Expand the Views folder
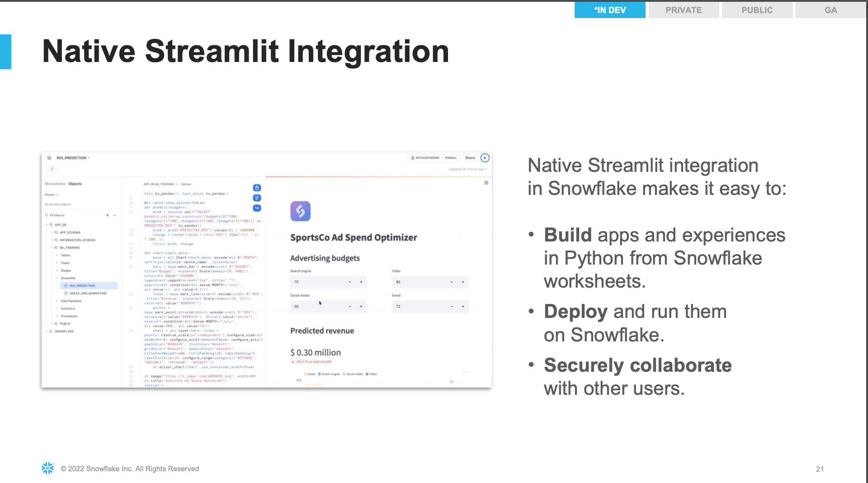This screenshot has width=868, height=483. [57, 263]
